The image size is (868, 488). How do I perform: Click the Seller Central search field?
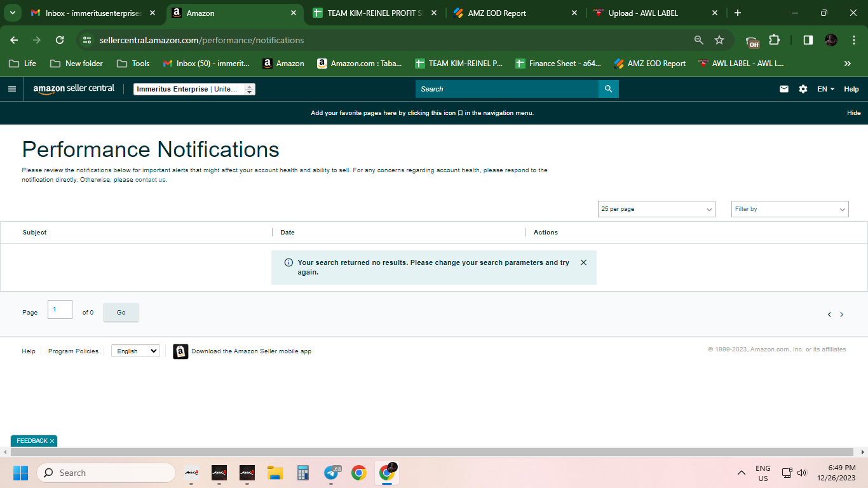click(507, 89)
